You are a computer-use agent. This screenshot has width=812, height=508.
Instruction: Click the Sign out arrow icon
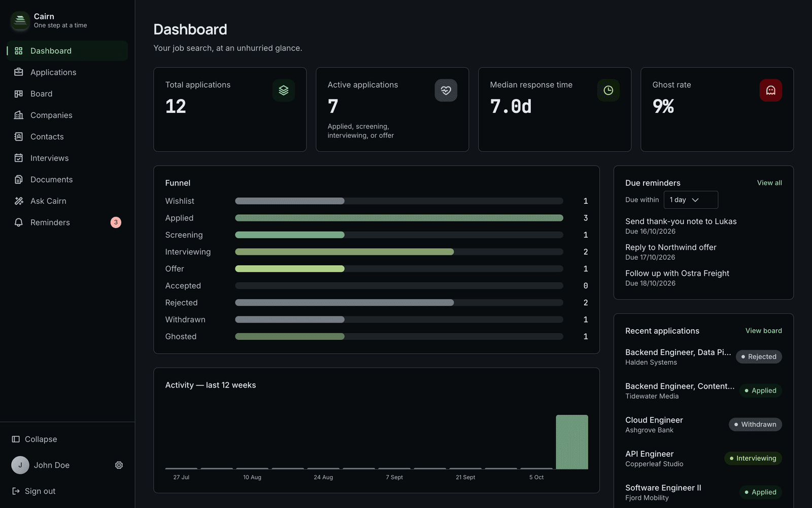(x=16, y=491)
